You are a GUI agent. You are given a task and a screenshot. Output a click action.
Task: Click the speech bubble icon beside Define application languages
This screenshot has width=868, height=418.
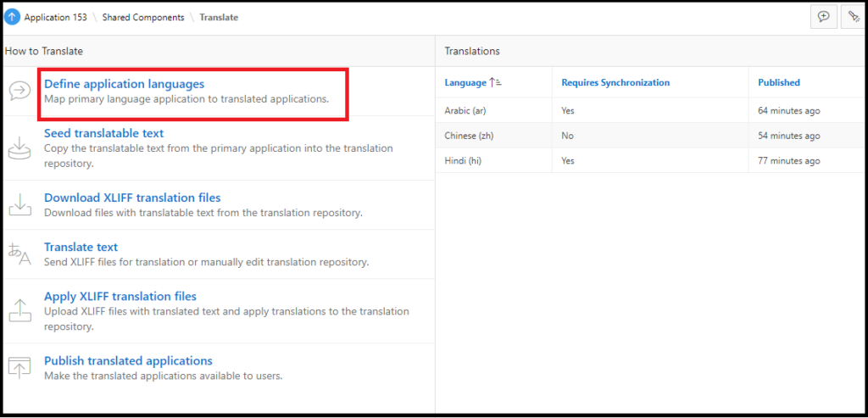[x=19, y=92]
